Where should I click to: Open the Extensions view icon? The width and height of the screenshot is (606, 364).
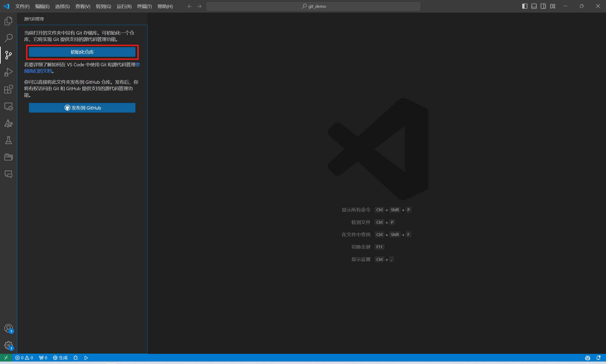click(8, 89)
